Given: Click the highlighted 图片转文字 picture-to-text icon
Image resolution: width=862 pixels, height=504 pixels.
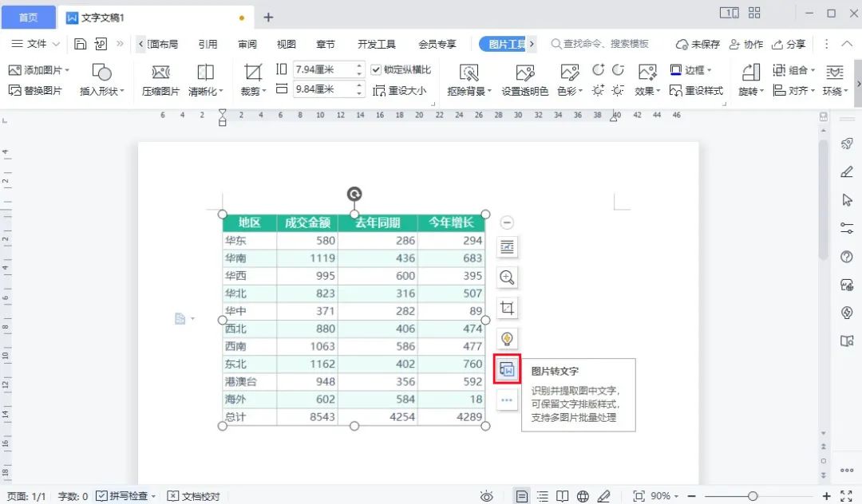Looking at the screenshot, I should 506,368.
